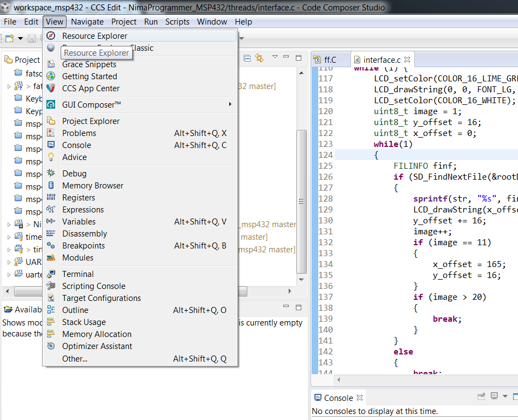Select the 'fatsc' project in the tree
The width and height of the screenshot is (518, 420).
tap(29, 73)
